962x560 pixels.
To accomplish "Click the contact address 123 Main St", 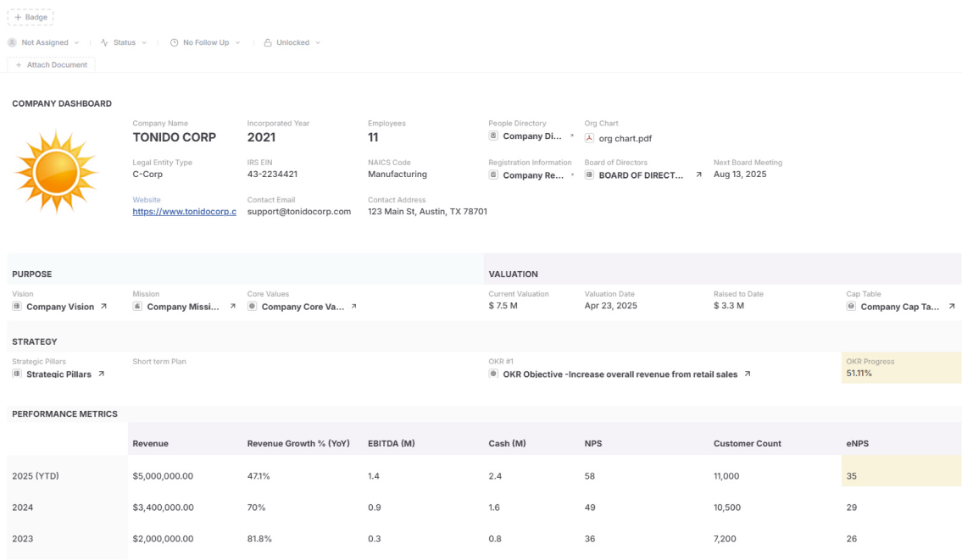I will point(428,212).
